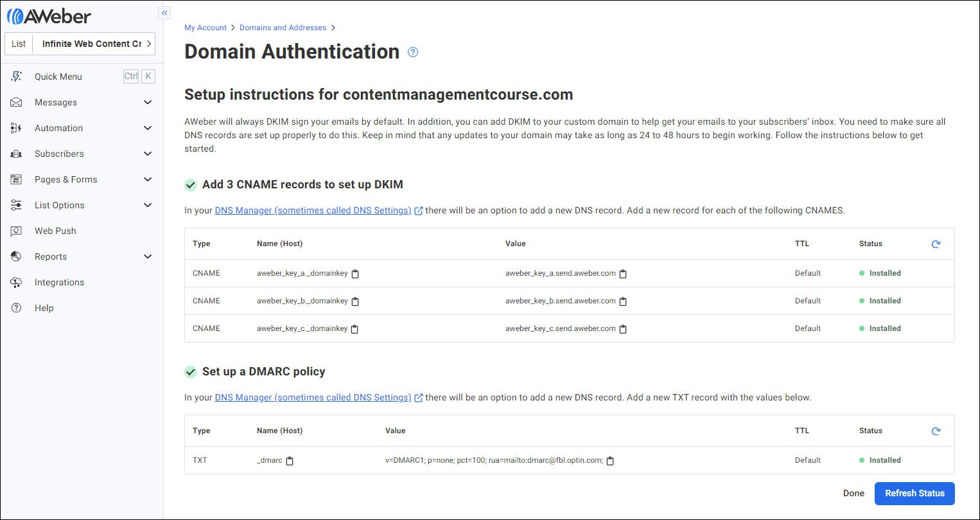Image resolution: width=980 pixels, height=520 pixels.
Task: Click the Web Push icon
Action: pos(17,231)
